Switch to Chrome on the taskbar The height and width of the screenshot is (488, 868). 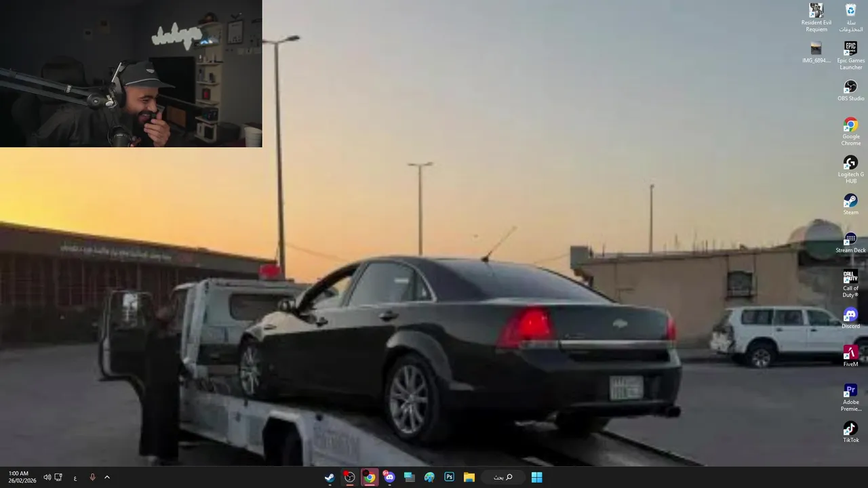[x=369, y=477]
